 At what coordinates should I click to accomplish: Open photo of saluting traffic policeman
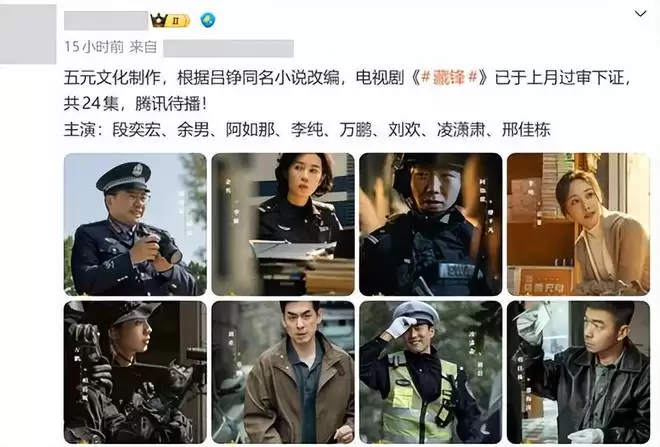[x=431, y=372]
